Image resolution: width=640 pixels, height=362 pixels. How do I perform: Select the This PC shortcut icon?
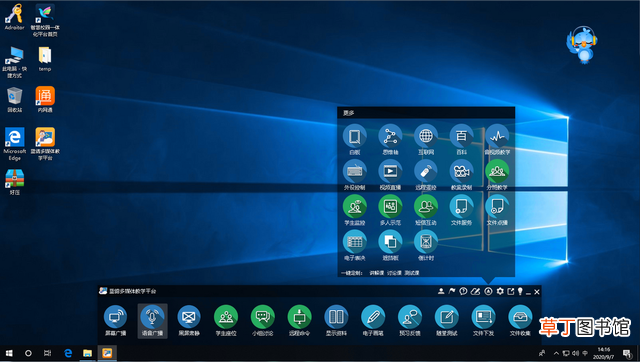point(15,62)
